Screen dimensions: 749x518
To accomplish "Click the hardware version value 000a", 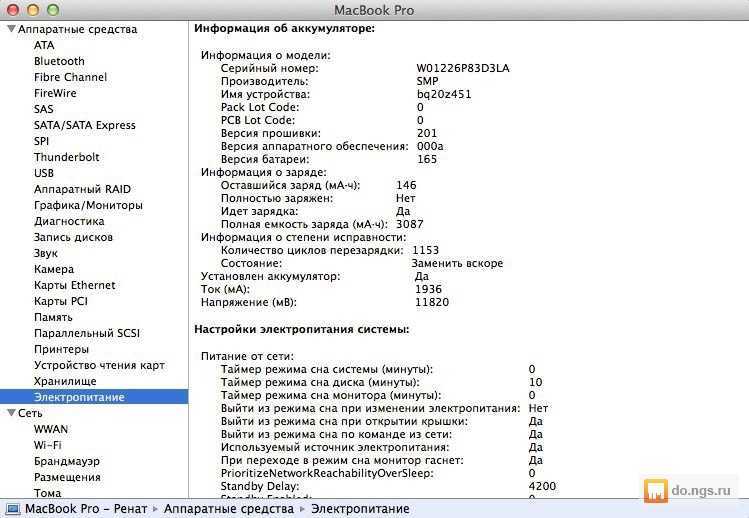I will click(x=430, y=146).
